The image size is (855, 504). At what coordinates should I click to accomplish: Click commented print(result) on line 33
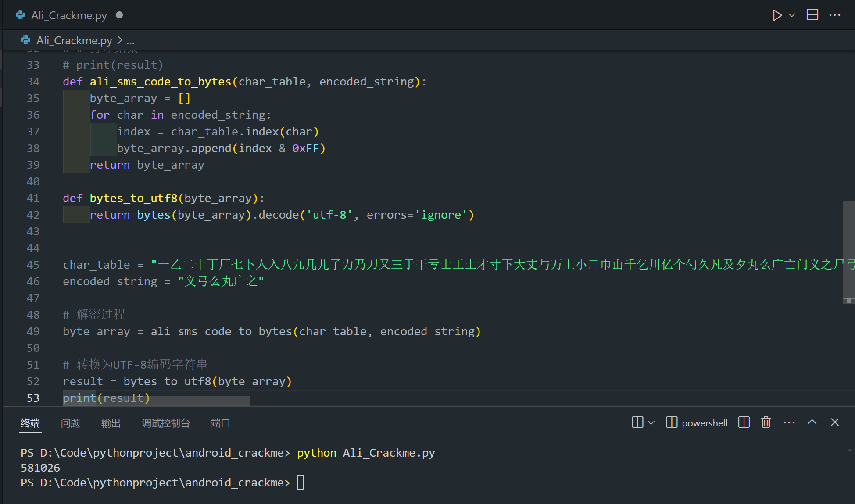click(113, 65)
